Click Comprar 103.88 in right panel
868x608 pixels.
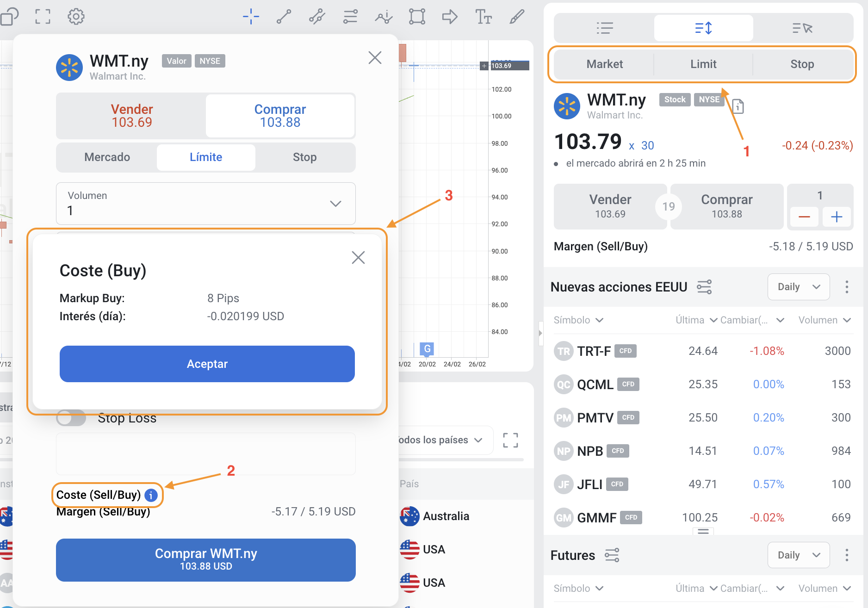tap(726, 206)
